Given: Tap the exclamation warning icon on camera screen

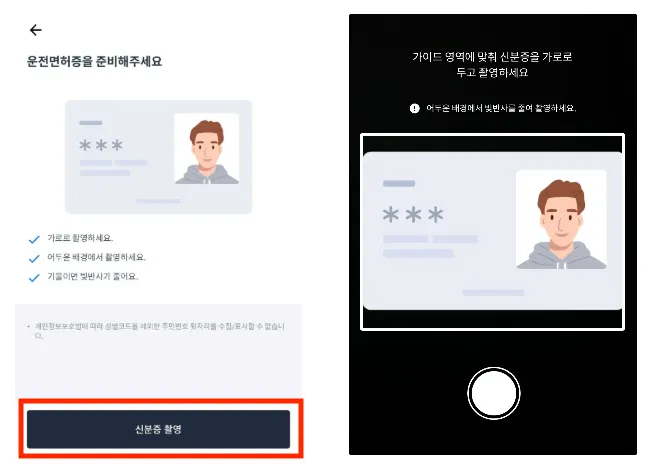Looking at the screenshot, I should [415, 108].
